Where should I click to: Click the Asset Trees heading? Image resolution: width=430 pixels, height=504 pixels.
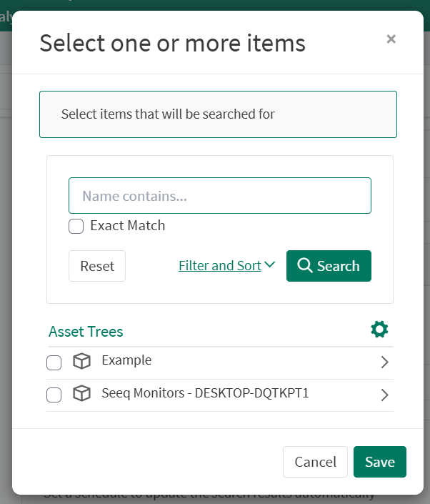tap(86, 332)
